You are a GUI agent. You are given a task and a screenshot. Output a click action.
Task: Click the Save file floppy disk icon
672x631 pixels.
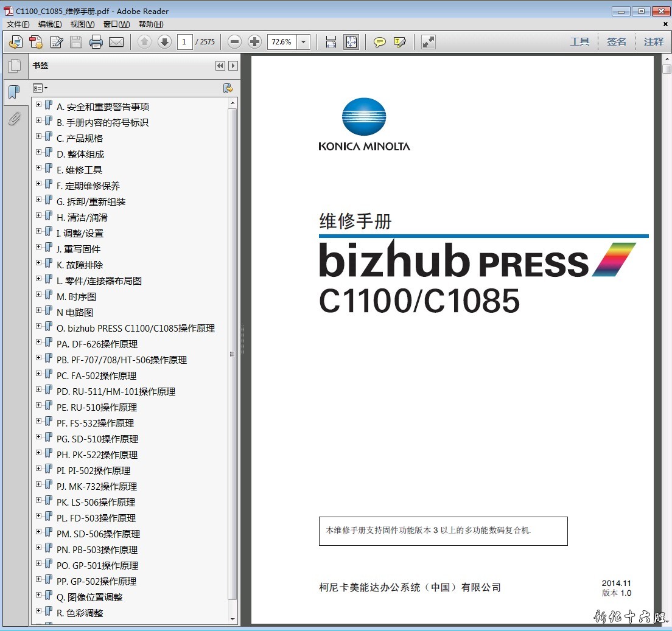76,42
